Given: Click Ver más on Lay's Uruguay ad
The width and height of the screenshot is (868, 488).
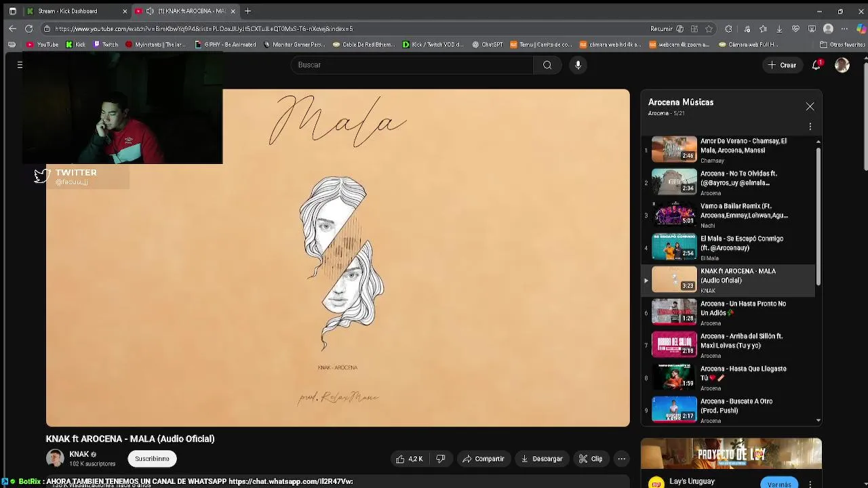Looking at the screenshot, I should (x=779, y=484).
